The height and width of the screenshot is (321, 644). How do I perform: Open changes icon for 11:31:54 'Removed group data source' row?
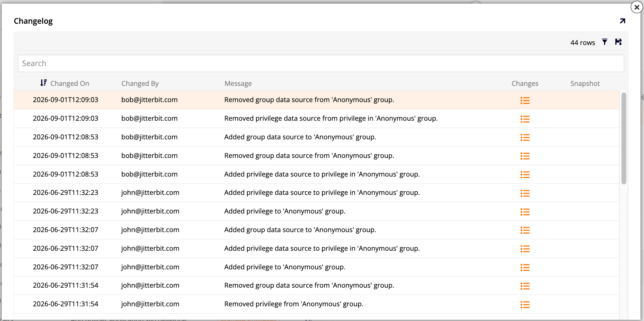[x=525, y=286]
